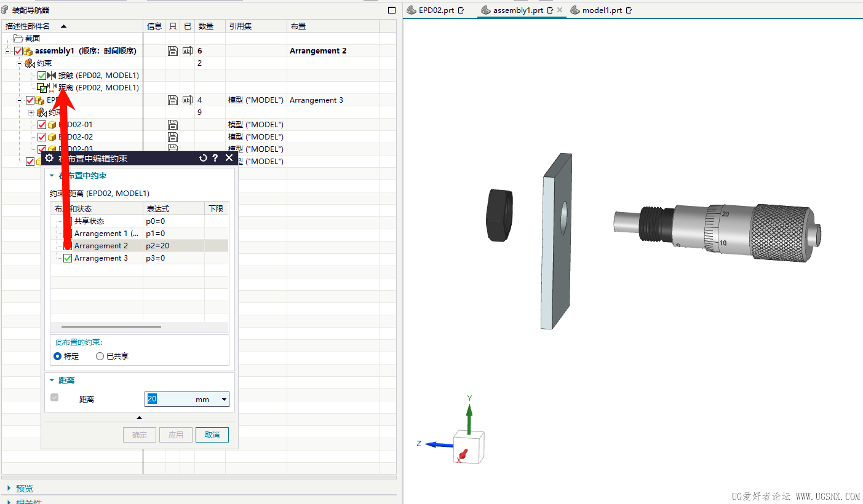Click the view triad orientation cube
The image size is (863, 504).
468,447
